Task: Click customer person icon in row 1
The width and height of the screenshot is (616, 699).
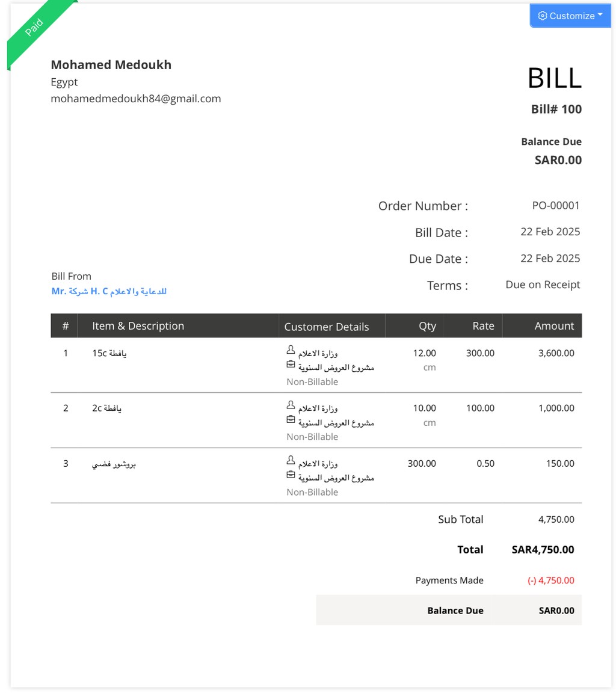Action: [x=291, y=349]
